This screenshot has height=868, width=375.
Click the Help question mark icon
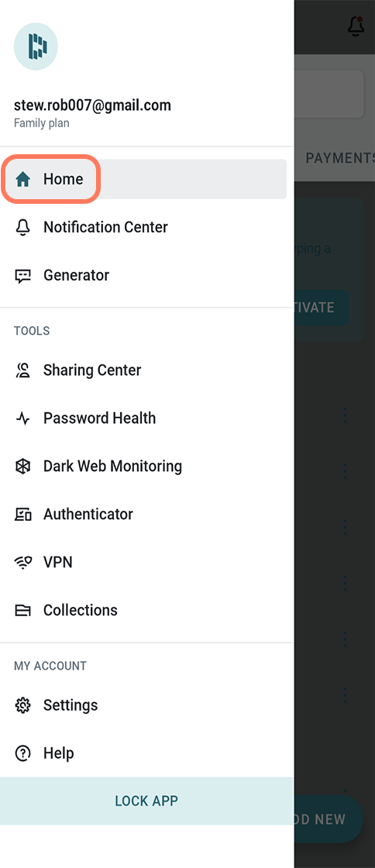point(22,753)
